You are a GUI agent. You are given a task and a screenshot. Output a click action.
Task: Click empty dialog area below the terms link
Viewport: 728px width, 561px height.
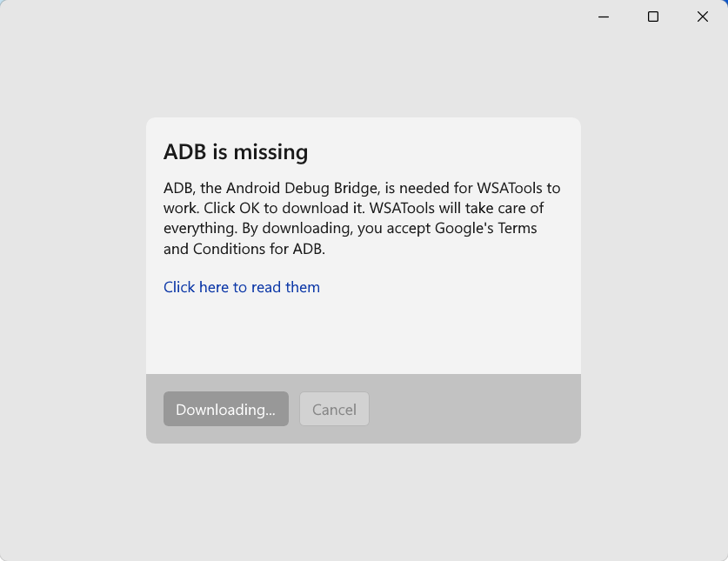363,335
